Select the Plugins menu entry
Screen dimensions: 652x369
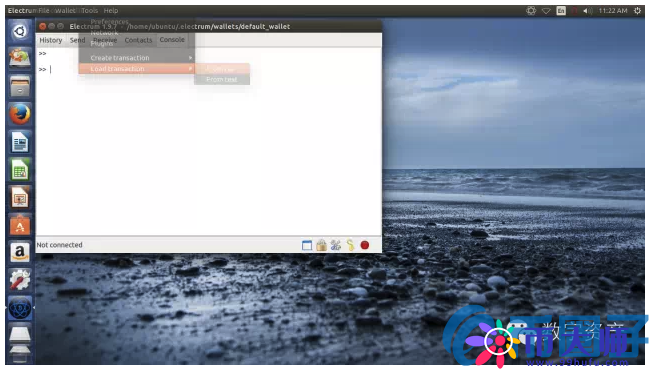point(102,43)
